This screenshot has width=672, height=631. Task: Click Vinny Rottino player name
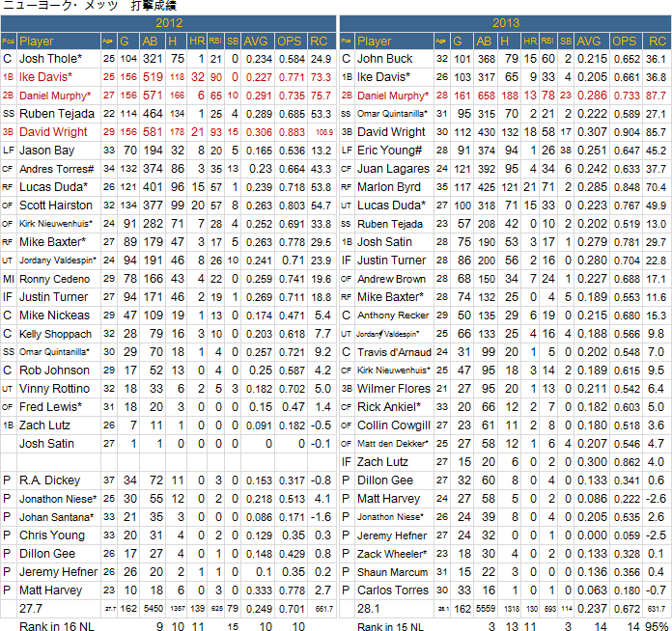(x=54, y=389)
